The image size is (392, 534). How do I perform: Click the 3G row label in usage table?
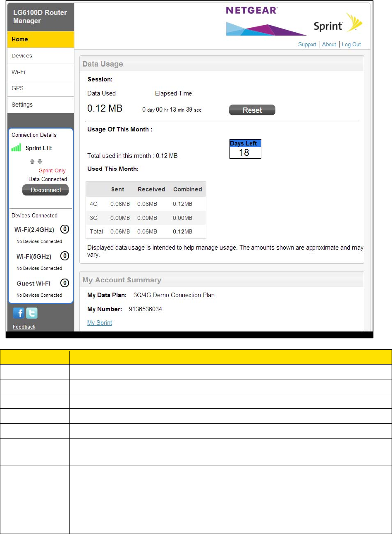(x=94, y=218)
